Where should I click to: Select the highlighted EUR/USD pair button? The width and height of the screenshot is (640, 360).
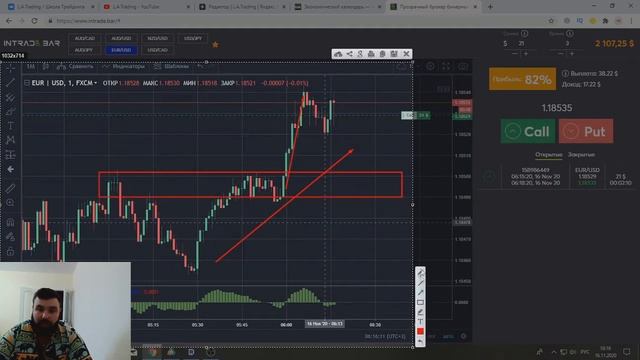coord(121,50)
